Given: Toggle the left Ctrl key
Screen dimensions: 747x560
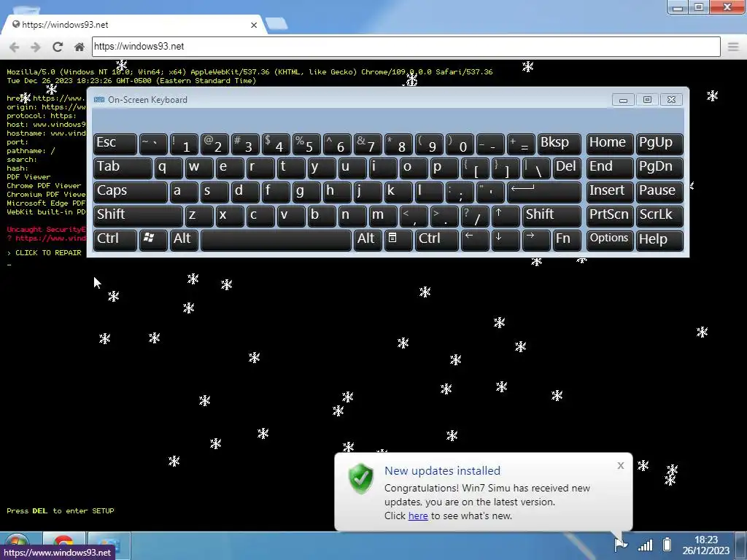Looking at the screenshot, I should [x=115, y=239].
